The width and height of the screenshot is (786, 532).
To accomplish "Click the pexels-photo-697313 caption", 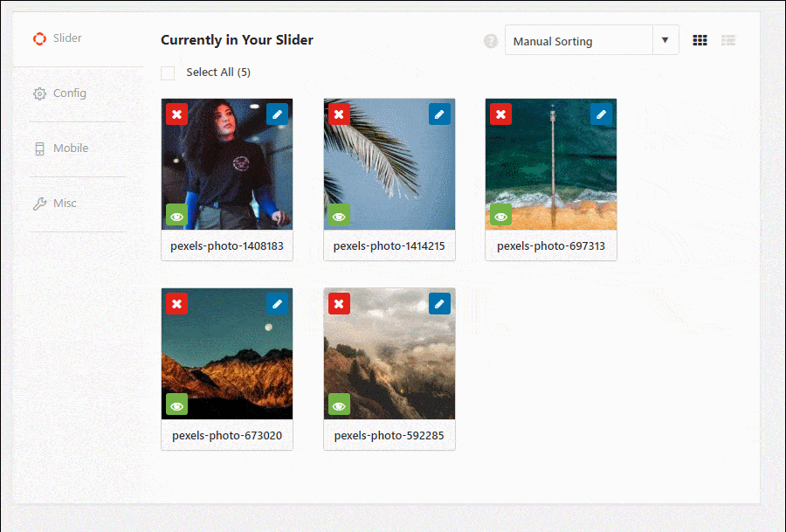I will (x=551, y=246).
